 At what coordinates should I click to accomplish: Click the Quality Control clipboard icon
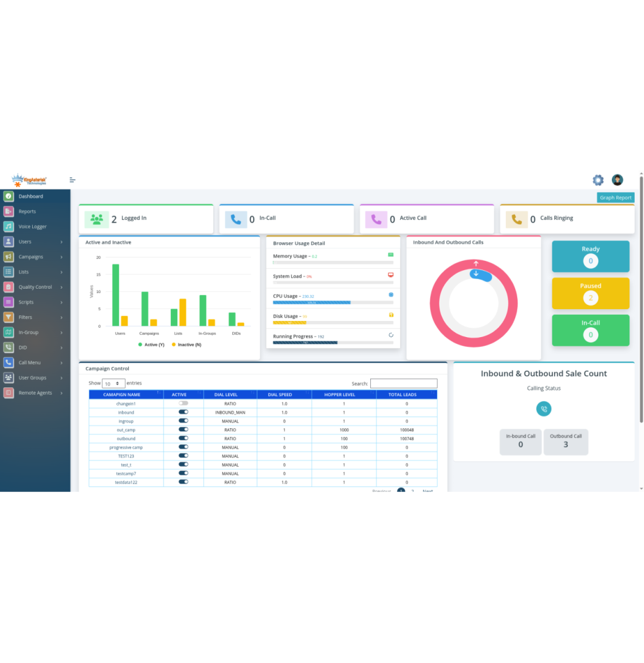pos(9,287)
